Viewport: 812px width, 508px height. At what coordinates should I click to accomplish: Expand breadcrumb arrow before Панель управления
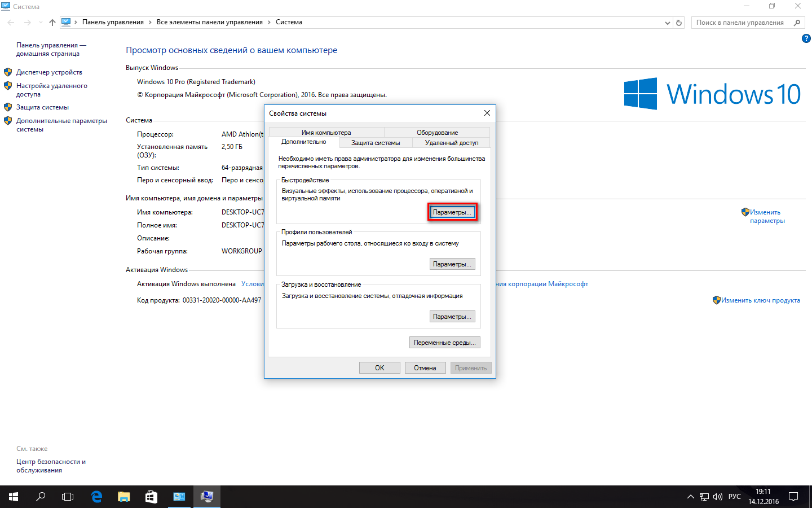pos(76,22)
